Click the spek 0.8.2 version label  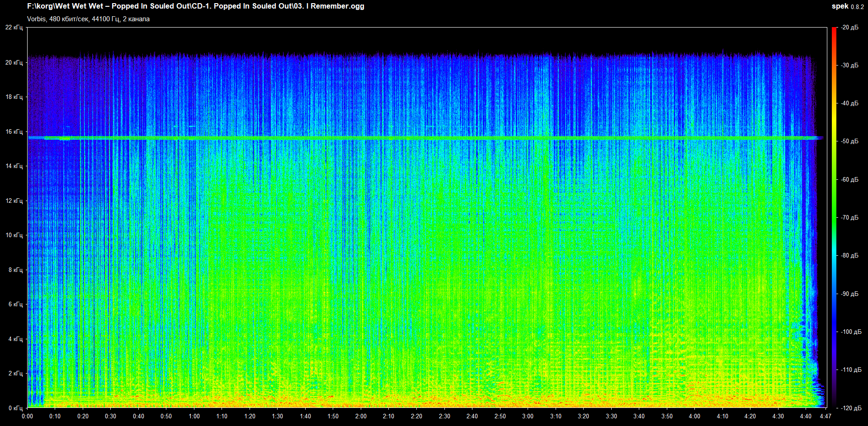tap(847, 6)
